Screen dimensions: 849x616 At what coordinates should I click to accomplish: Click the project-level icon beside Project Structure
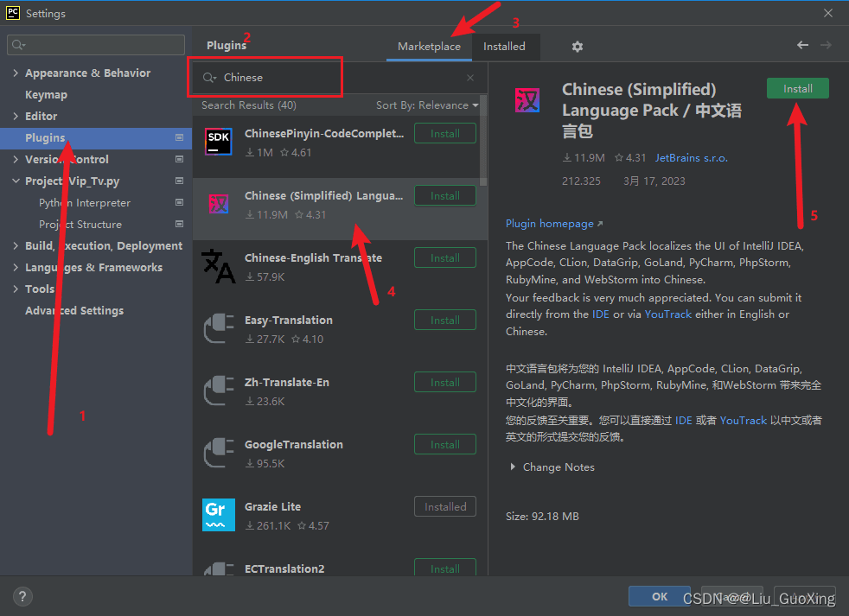179,224
